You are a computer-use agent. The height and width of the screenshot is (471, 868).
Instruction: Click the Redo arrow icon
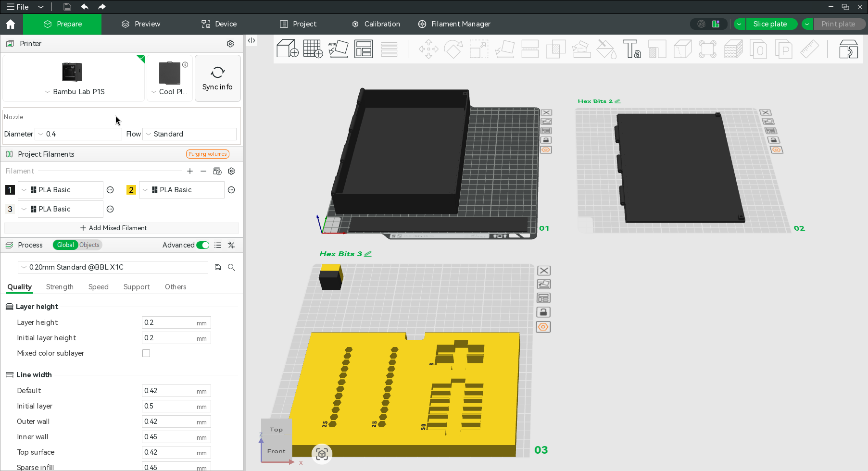pos(101,7)
